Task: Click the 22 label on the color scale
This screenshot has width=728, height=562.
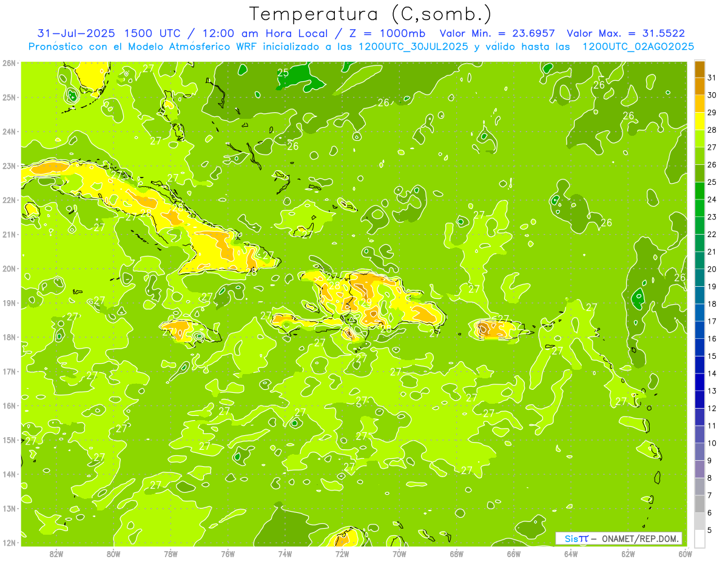Action: (712, 235)
